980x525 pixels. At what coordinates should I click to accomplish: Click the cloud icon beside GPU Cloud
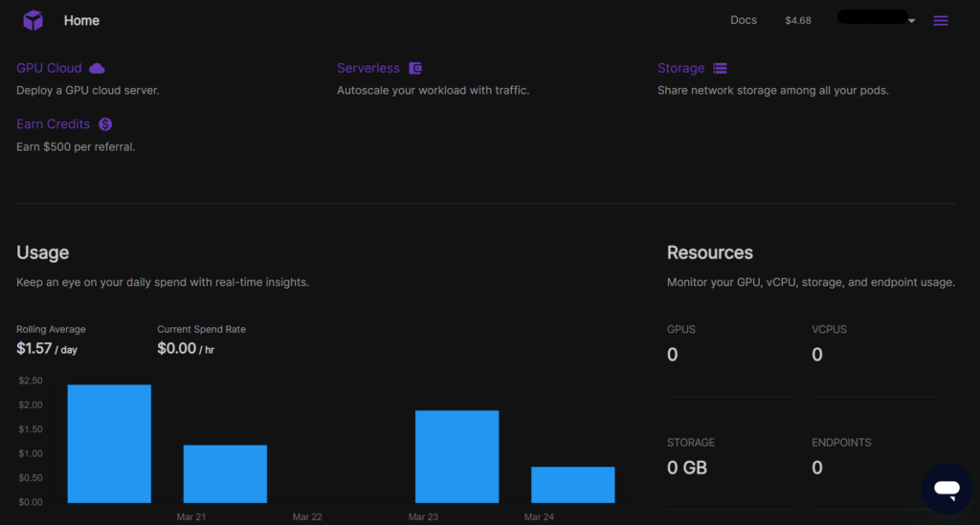pos(97,68)
